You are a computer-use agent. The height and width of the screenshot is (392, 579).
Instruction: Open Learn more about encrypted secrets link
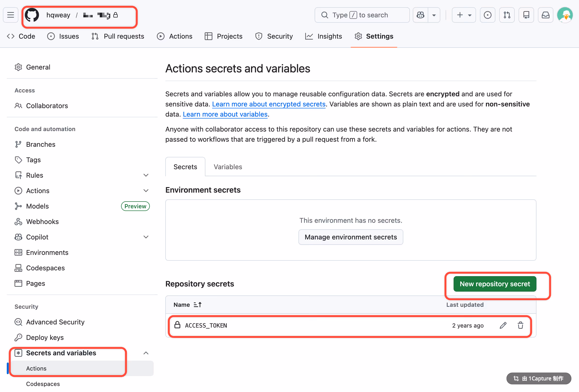coord(268,104)
